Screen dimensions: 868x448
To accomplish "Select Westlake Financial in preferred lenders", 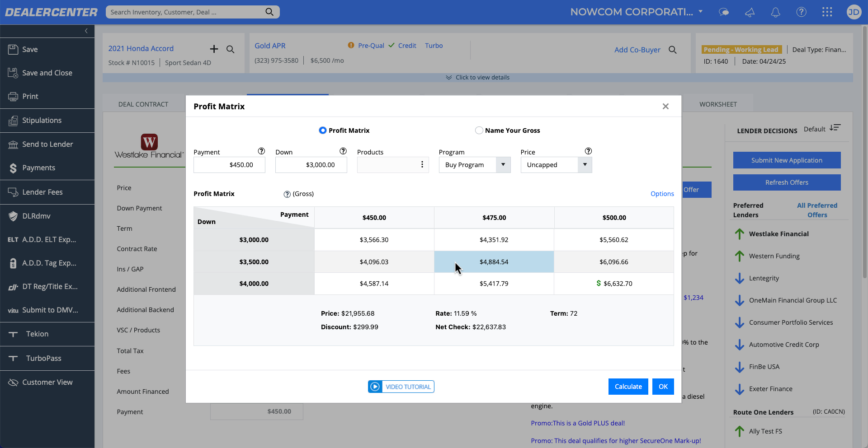I will tap(778, 234).
